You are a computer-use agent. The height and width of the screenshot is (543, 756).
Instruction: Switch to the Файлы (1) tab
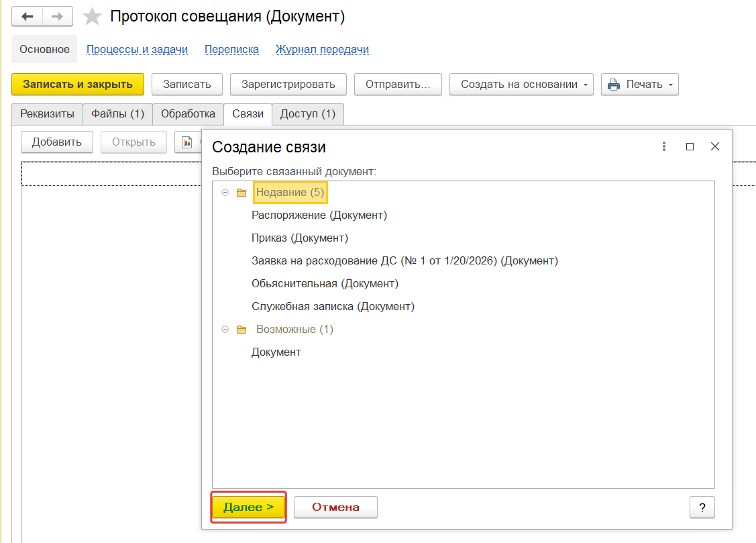pos(118,114)
